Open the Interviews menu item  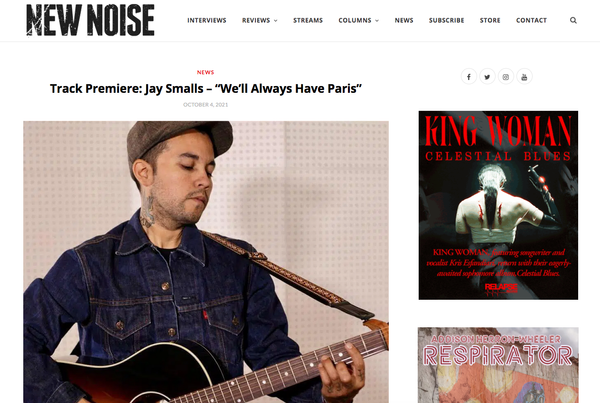(207, 20)
